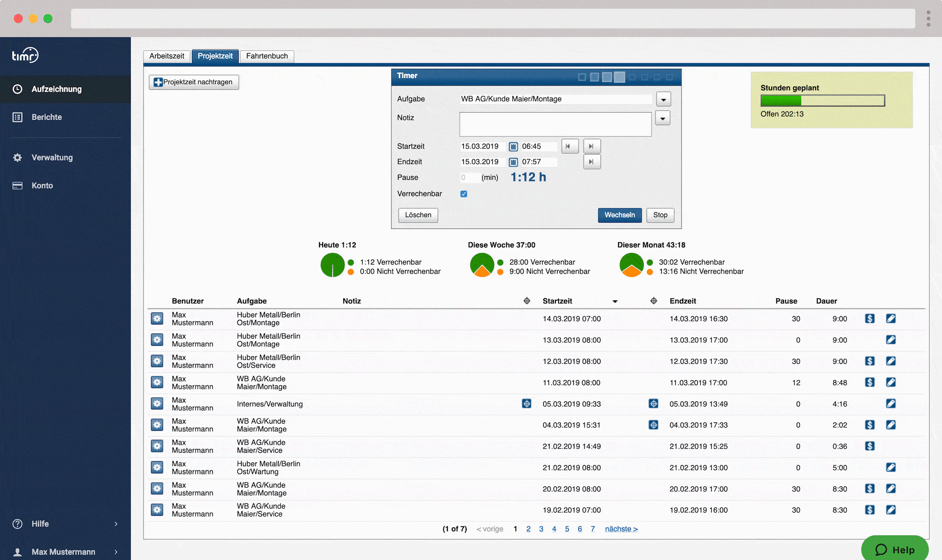
Task: Stop the running timer
Action: click(660, 215)
